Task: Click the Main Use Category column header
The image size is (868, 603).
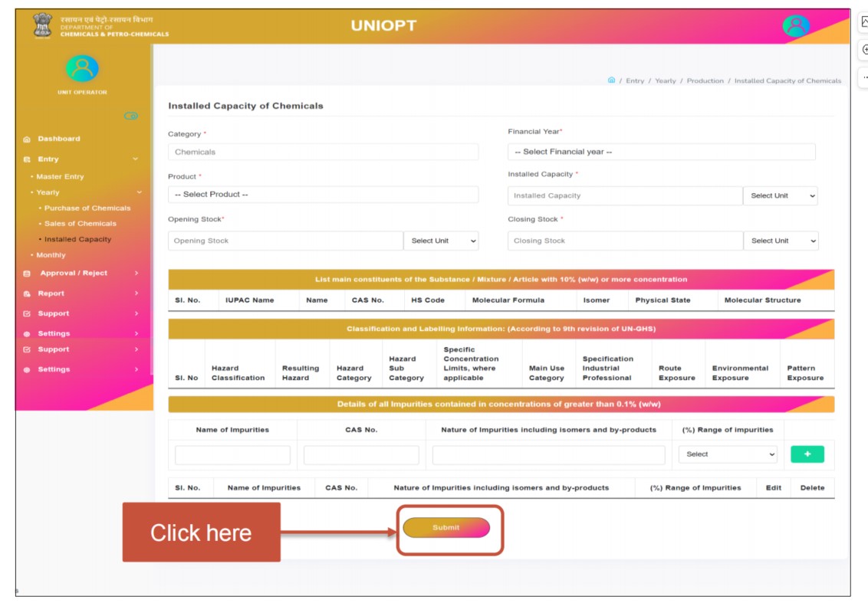Action: tap(547, 373)
